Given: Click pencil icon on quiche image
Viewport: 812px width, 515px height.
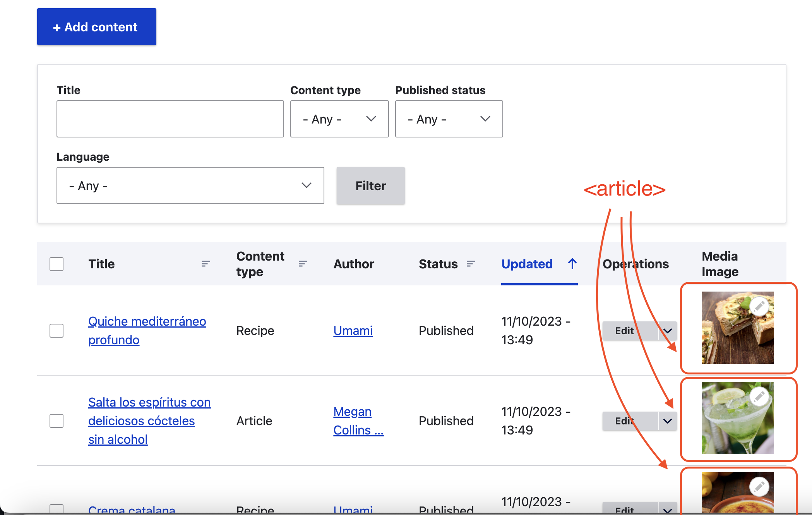Looking at the screenshot, I should [x=759, y=306].
